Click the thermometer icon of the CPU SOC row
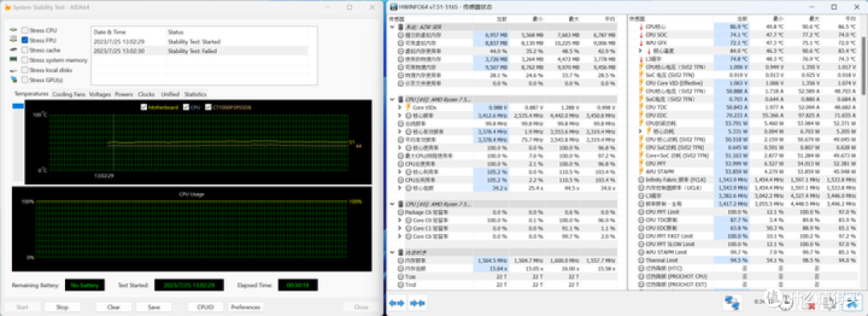The height and width of the screenshot is (316, 868). (x=641, y=35)
